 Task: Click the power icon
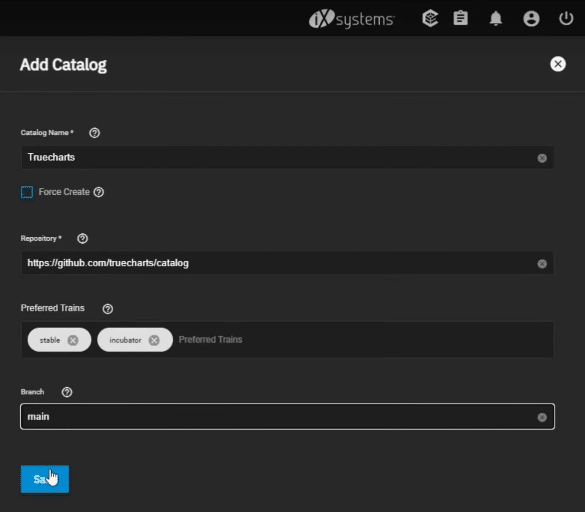point(566,18)
